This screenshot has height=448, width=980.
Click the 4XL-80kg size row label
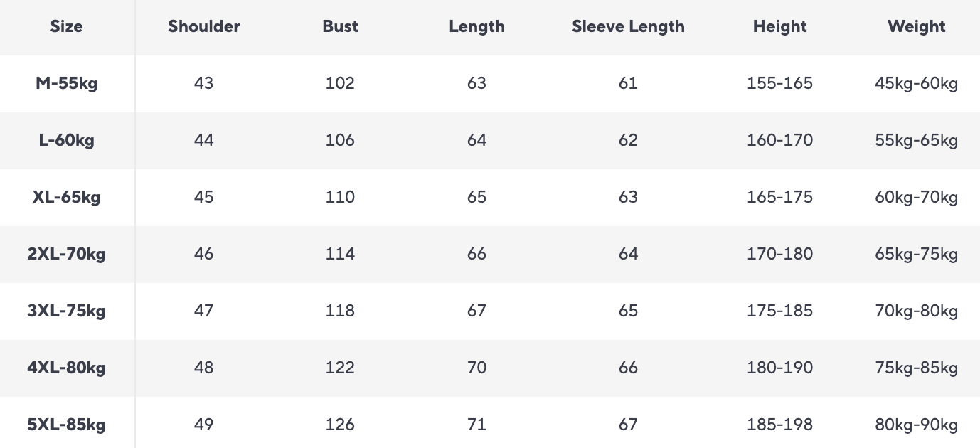tap(67, 368)
